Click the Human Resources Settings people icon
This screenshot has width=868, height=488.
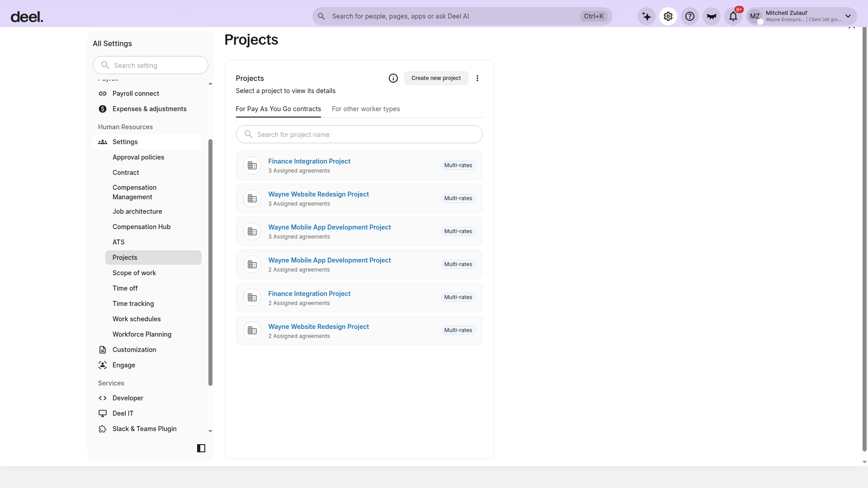pyautogui.click(x=103, y=142)
